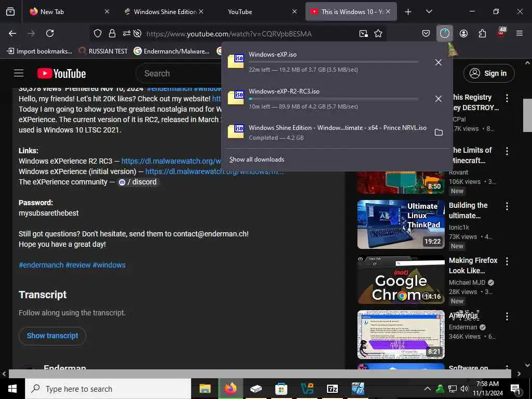
Task: Click Windows-eXP.iso download progress bar
Action: tap(334, 62)
